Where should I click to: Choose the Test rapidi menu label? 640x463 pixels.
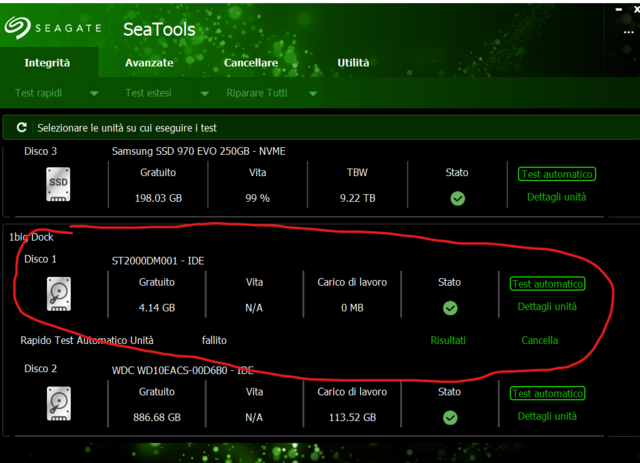[x=38, y=93]
